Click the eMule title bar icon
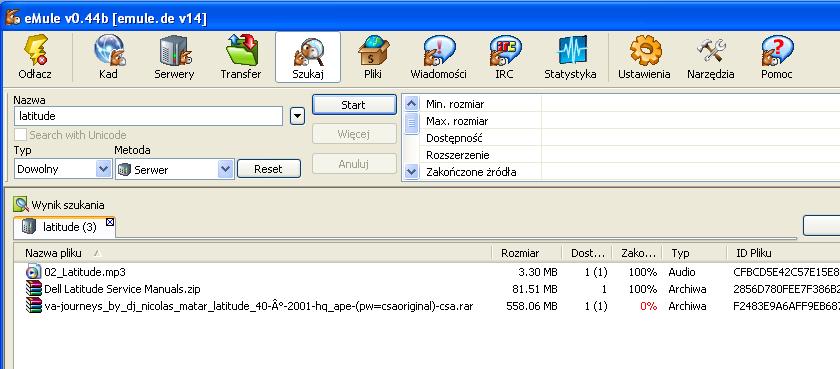This screenshot has width=840, height=369. tap(12, 18)
